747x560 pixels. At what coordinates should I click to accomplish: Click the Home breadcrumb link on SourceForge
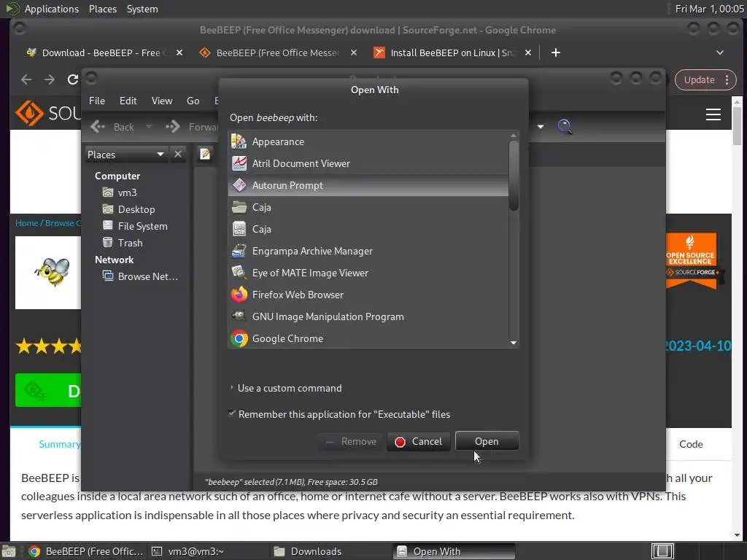pyautogui.click(x=27, y=223)
